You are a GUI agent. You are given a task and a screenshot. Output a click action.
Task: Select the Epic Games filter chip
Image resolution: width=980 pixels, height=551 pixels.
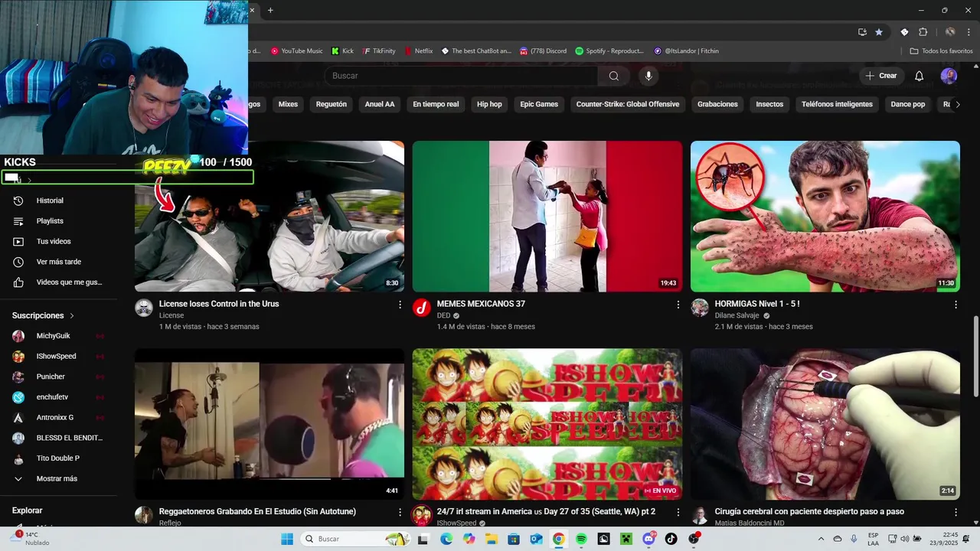[x=539, y=104]
